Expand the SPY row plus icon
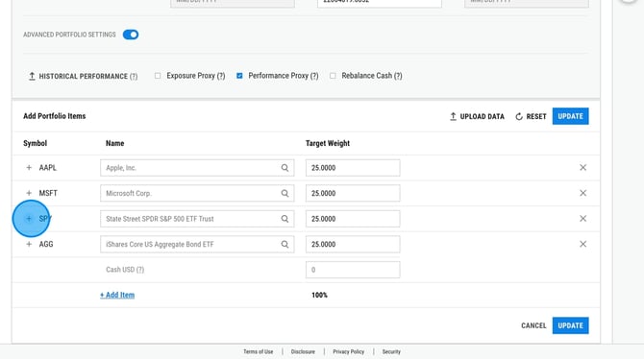The width and height of the screenshot is (644, 359). [29, 219]
